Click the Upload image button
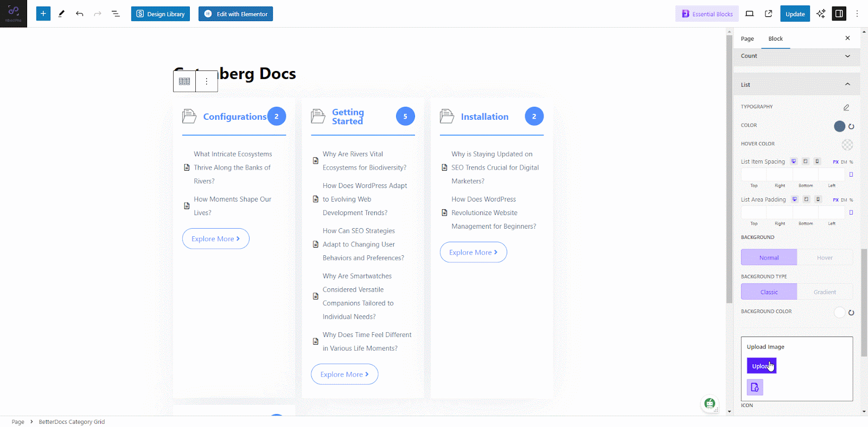This screenshot has height=427, width=868. (x=762, y=366)
